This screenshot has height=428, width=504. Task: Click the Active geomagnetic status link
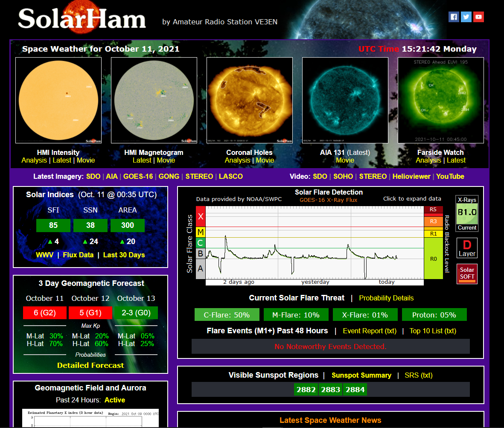115,400
